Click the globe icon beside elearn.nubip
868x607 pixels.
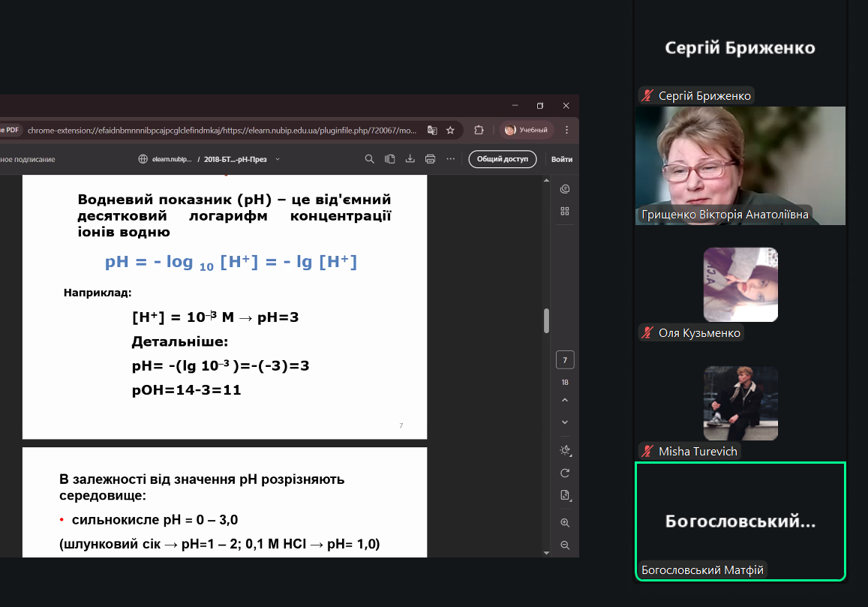tap(143, 159)
